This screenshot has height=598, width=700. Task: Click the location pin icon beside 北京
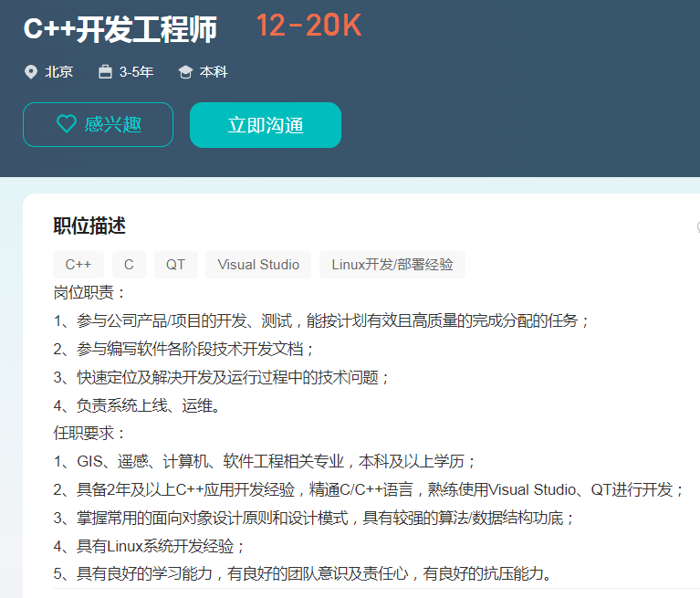click(31, 72)
